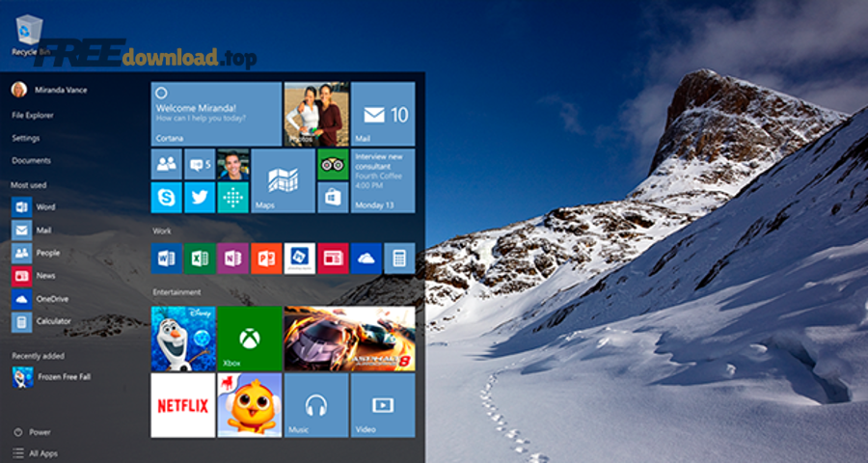
Task: Launch Mail from the Most used list
Action: tap(32, 230)
